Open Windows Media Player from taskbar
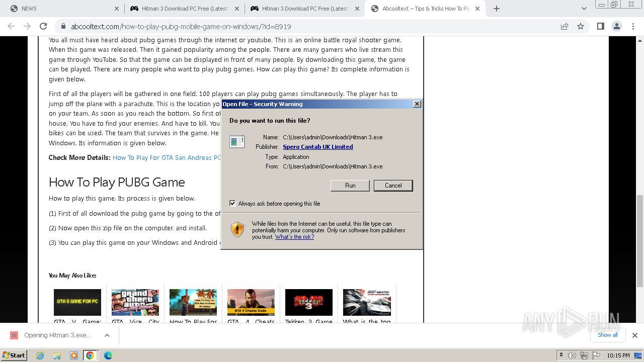The height and width of the screenshot is (362, 644). click(73, 355)
